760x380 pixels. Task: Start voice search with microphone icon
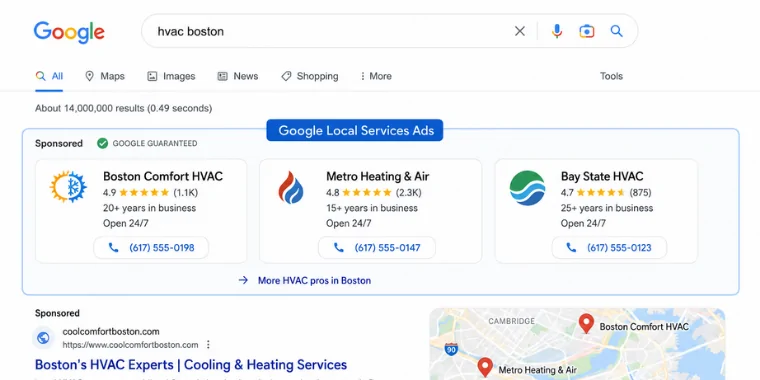[557, 31]
